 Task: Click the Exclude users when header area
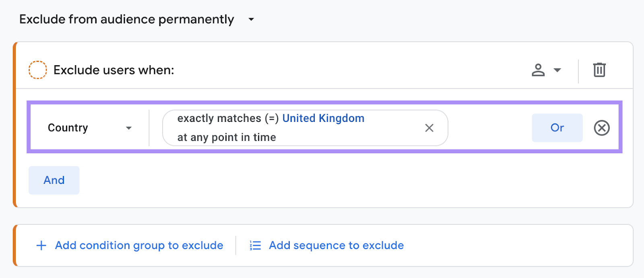click(114, 70)
